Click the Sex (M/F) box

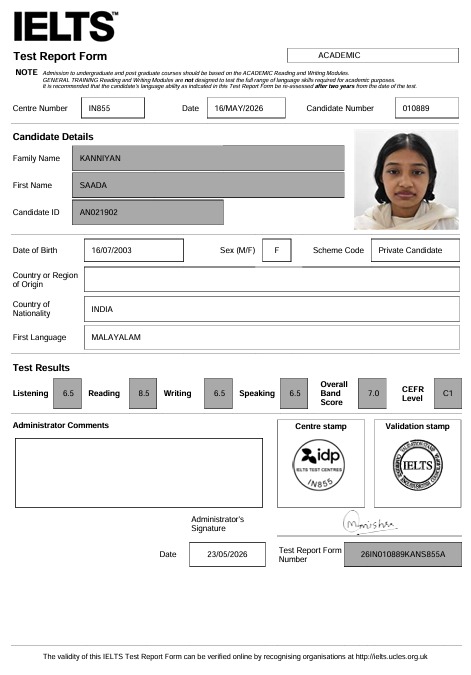coord(277,250)
